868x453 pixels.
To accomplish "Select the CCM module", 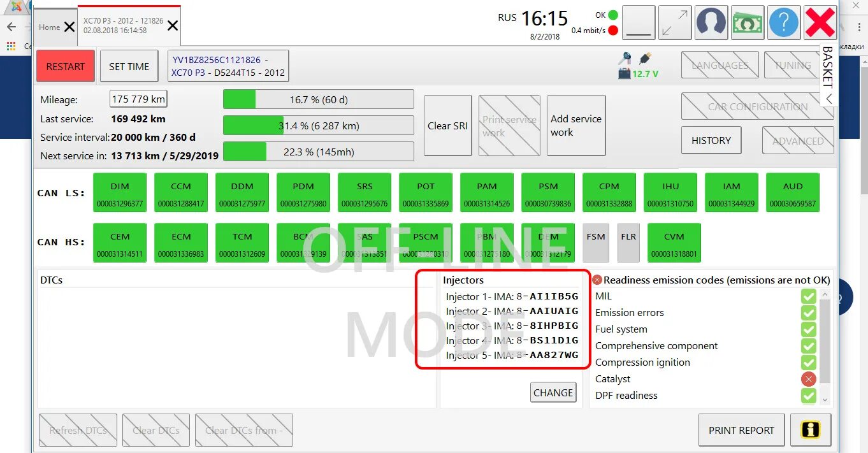I will [x=181, y=192].
